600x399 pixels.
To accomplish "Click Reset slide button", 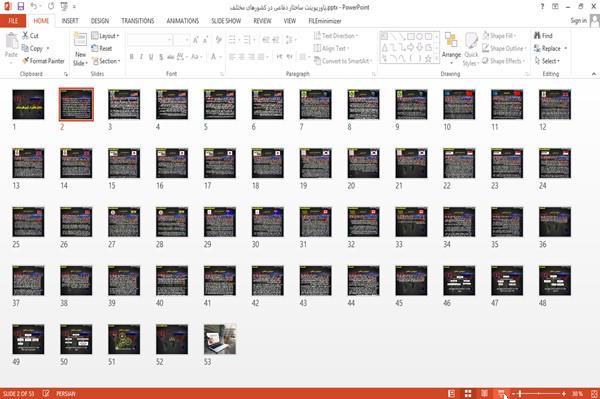I will point(102,48).
